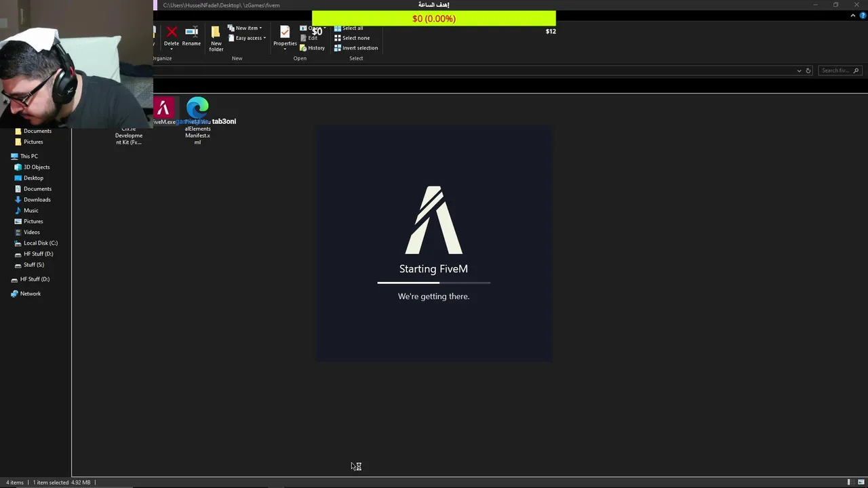Open Network in the navigation pane
The width and height of the screenshot is (868, 488).
pos(26,293)
